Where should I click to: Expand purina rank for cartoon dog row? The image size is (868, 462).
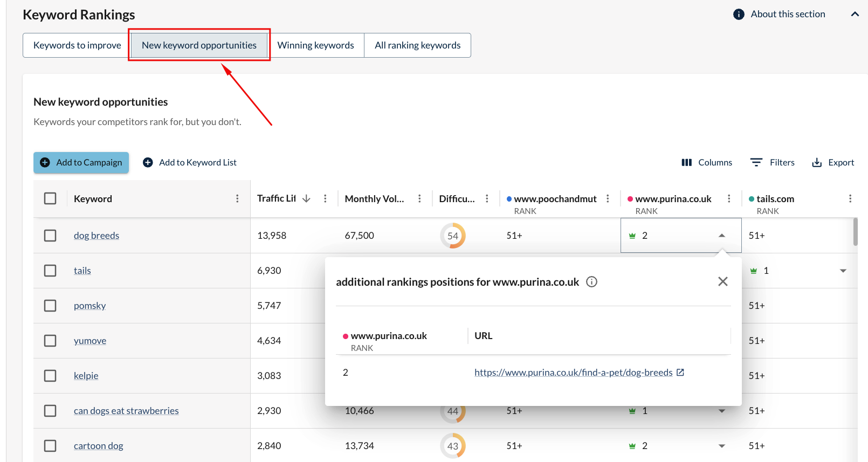[722, 446]
